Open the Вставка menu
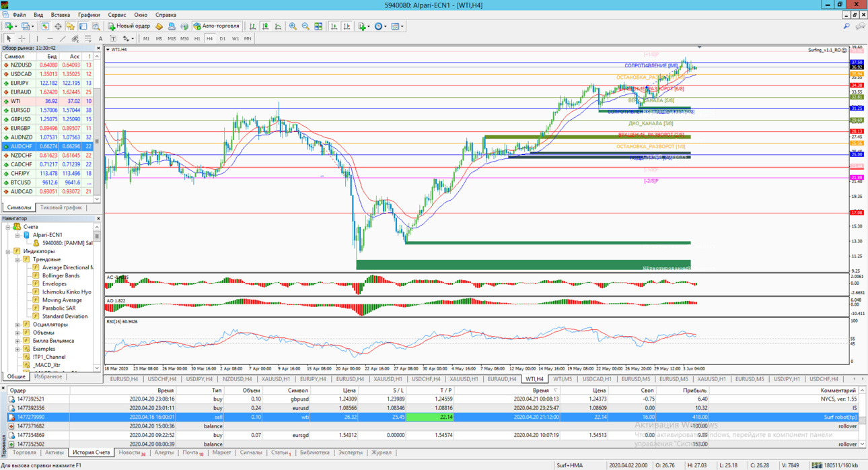Screen dimensions: 868x470 point(60,15)
